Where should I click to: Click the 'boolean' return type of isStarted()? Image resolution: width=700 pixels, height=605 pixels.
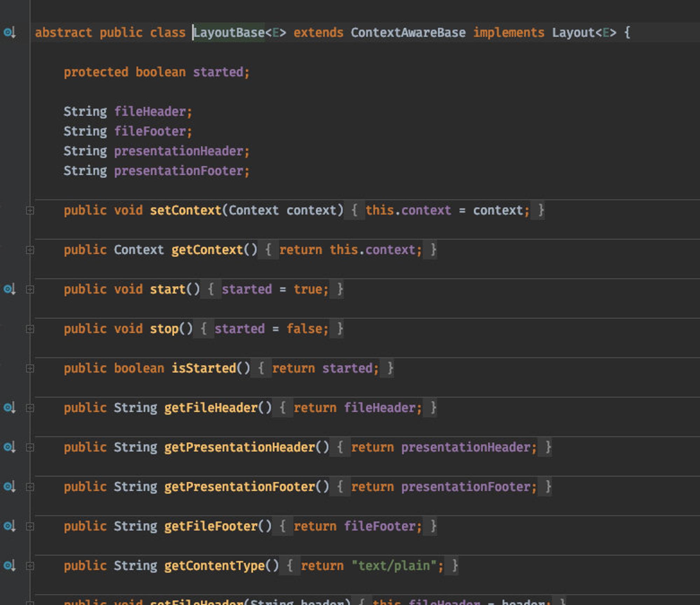139,368
